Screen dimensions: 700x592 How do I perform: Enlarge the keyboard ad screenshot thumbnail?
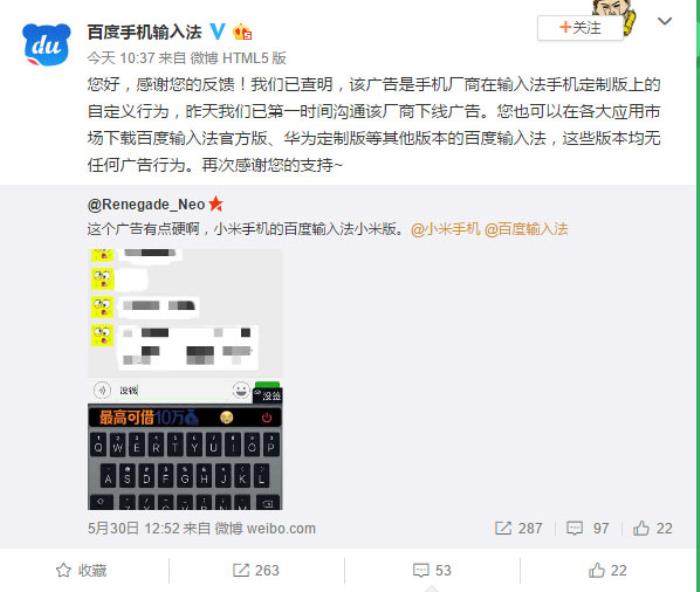pos(185,379)
